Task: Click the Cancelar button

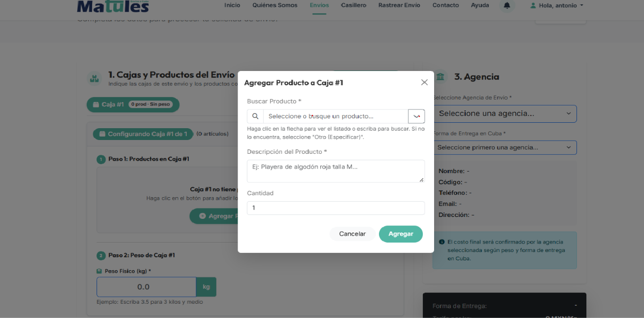Action: click(352, 234)
